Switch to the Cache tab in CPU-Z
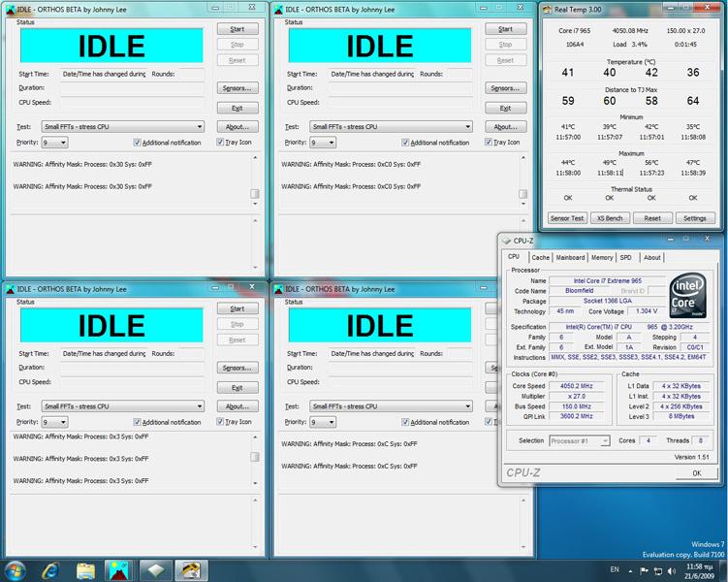Viewport: 728px width, 582px height. point(541,258)
